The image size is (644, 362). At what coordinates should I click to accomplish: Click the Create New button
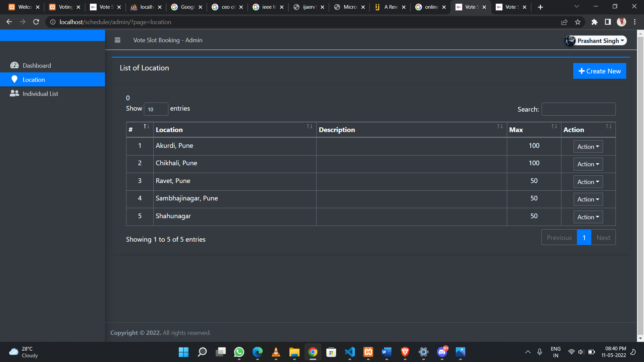pos(599,71)
